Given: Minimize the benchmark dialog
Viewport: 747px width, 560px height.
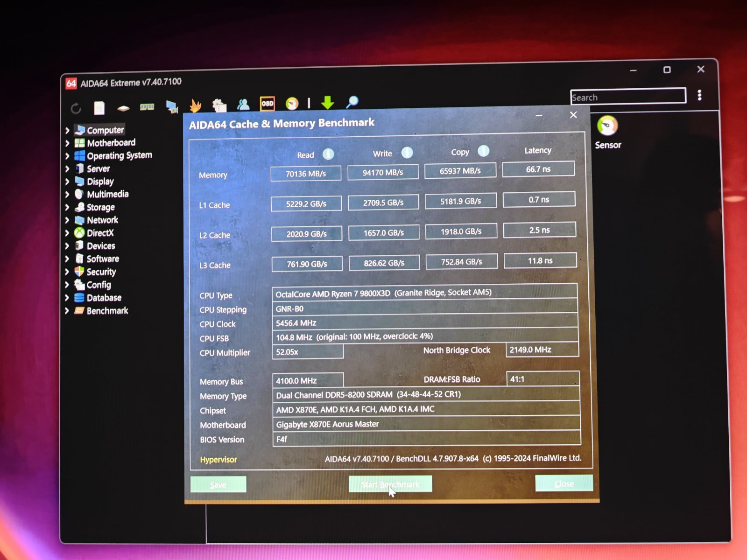Looking at the screenshot, I should pos(539,115).
